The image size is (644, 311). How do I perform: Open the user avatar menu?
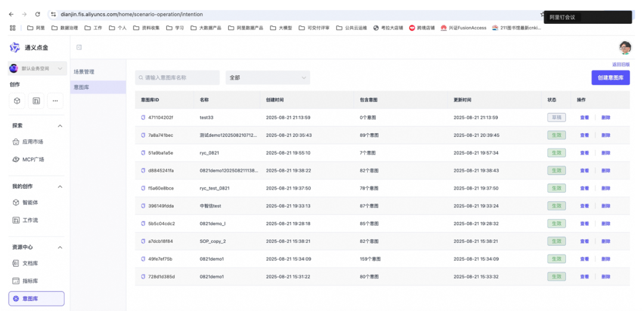[625, 47]
